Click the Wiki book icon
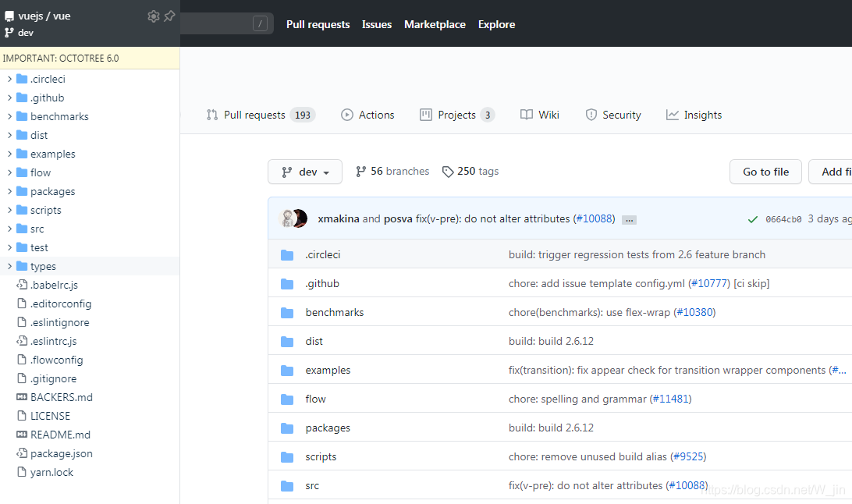852x504 pixels. click(527, 115)
